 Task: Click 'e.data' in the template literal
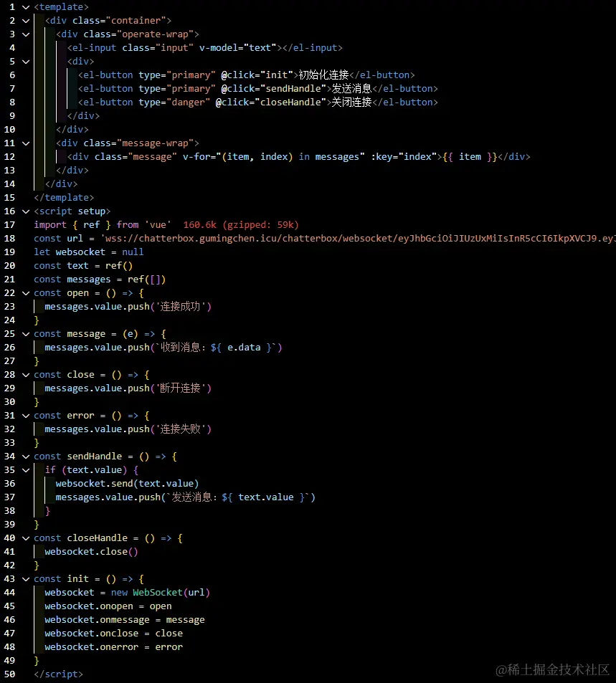pyautogui.click(x=244, y=347)
